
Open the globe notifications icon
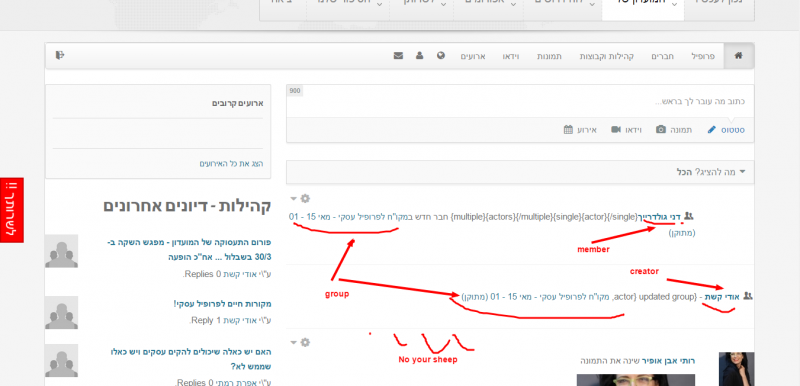tap(441, 56)
